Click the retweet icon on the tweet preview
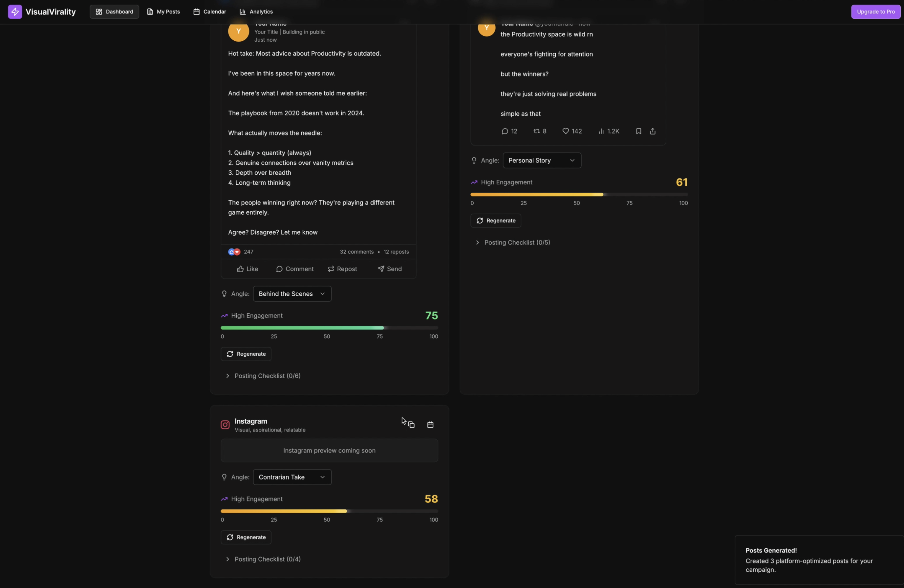904x588 pixels. (x=536, y=131)
